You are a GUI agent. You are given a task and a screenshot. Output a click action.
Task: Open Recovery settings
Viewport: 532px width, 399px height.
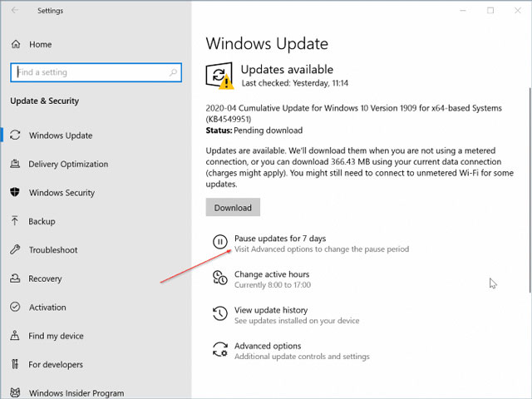45,278
